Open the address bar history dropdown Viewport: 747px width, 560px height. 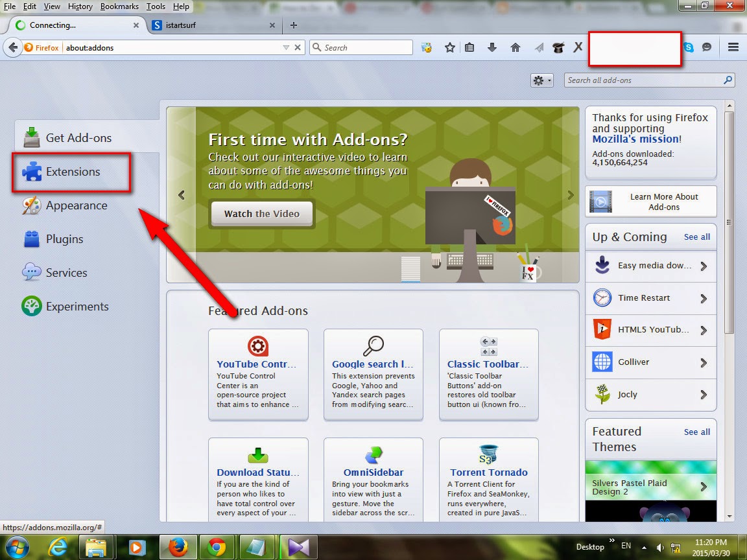pos(286,47)
